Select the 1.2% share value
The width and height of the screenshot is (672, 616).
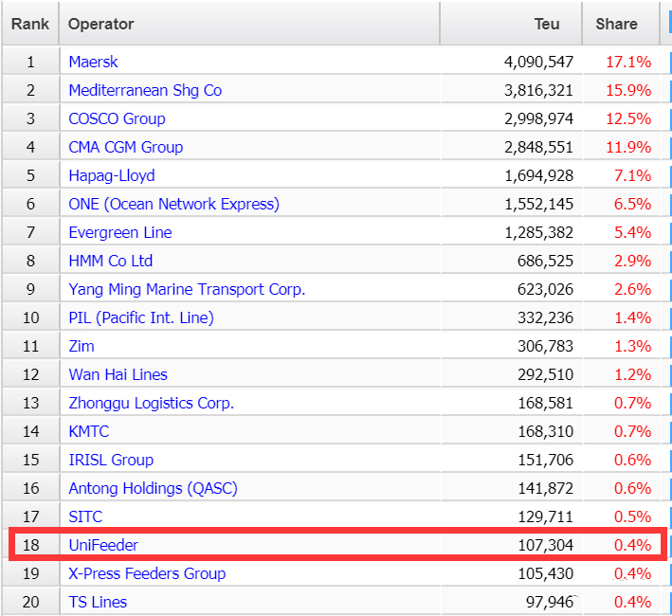tap(632, 375)
